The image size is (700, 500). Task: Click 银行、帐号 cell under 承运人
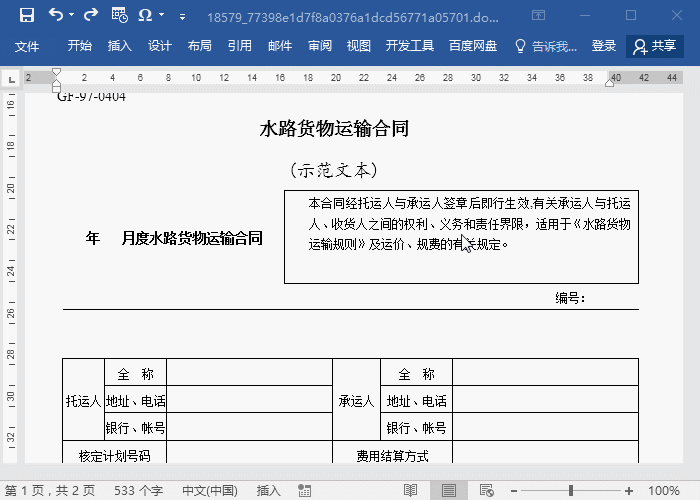[x=417, y=428]
